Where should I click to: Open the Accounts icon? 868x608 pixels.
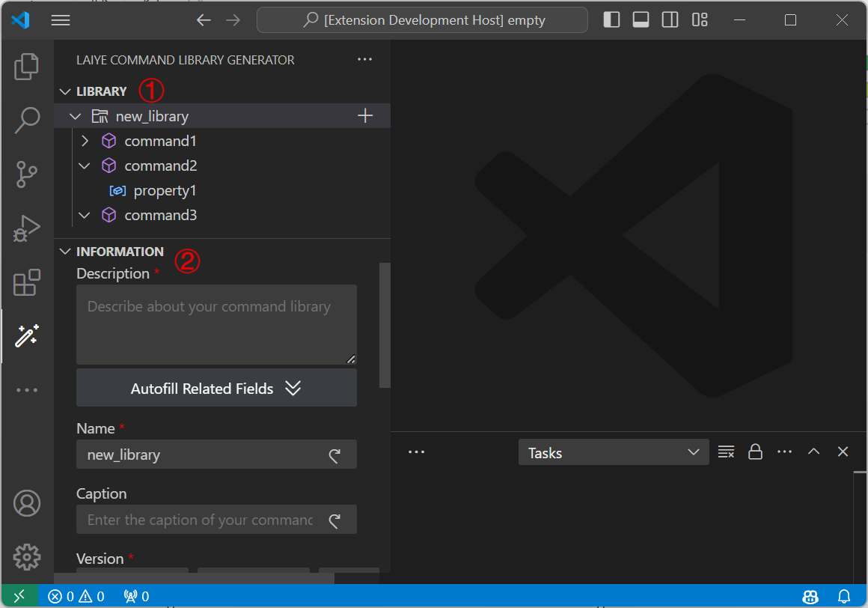coord(27,503)
